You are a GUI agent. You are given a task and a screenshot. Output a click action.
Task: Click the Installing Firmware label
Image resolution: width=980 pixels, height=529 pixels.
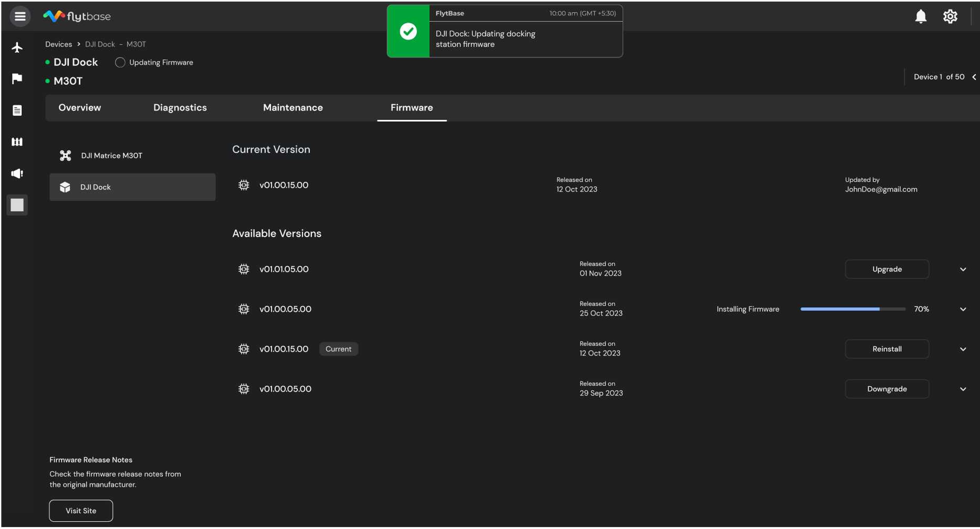point(748,309)
